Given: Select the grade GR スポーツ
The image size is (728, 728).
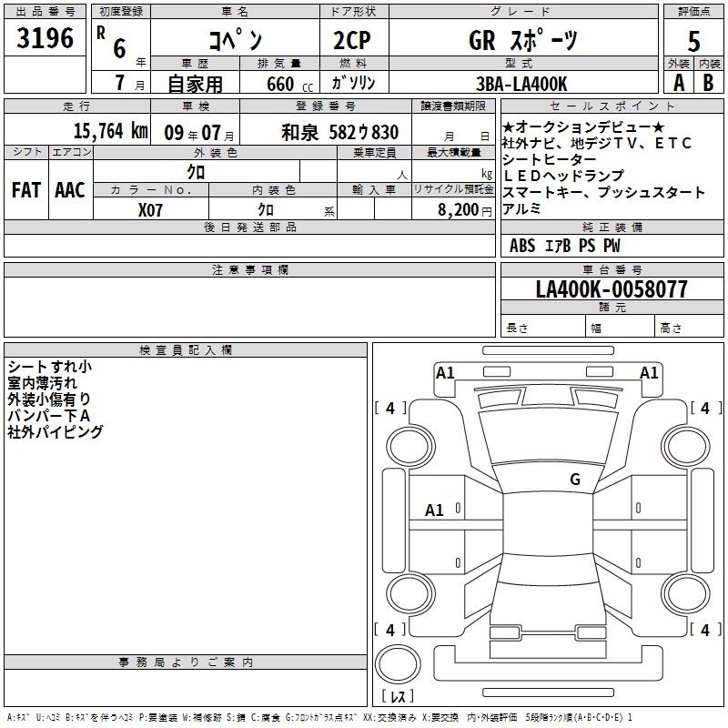Looking at the screenshot, I should point(523,40).
